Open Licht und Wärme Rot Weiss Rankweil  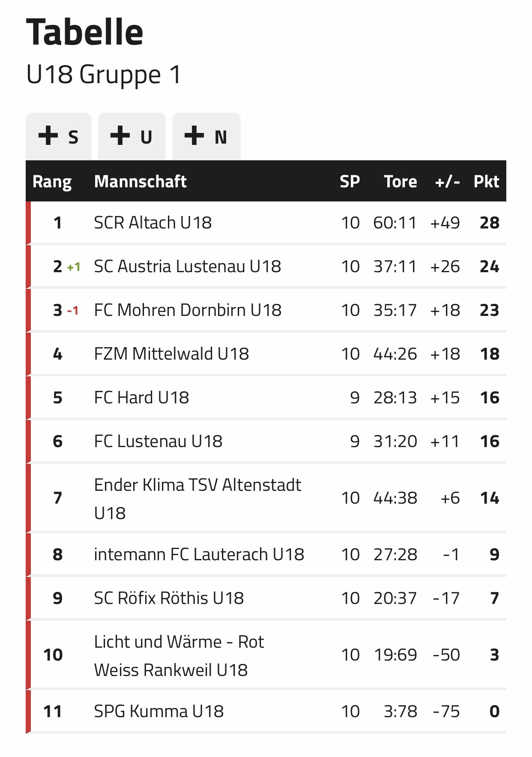179,655
